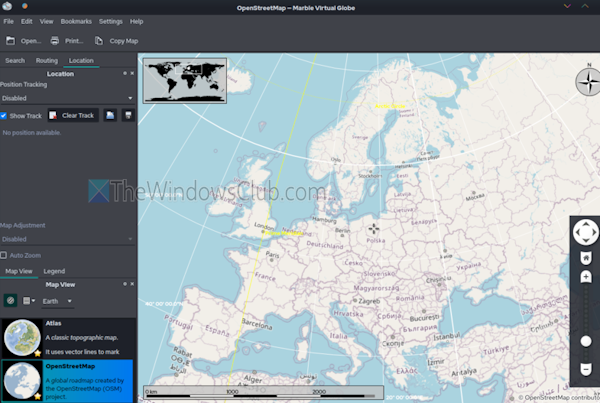This screenshot has height=403, width=600.
Task: Click the map crosshair center marker
Action: [373, 229]
